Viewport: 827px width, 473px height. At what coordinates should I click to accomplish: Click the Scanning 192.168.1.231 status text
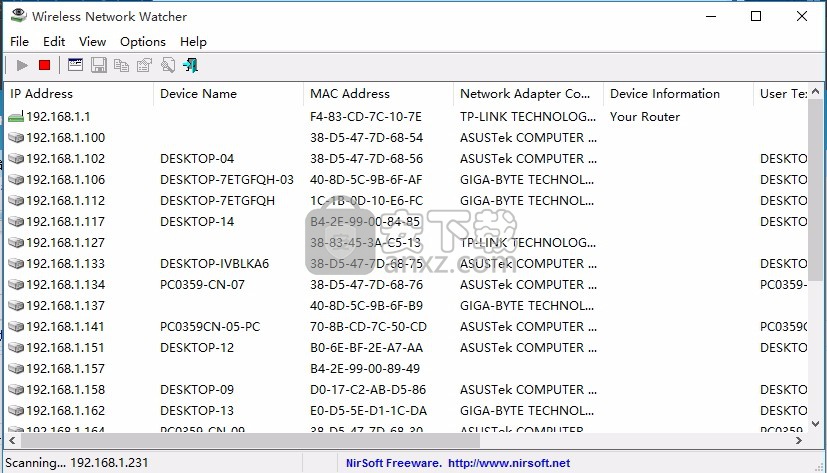pos(76,463)
